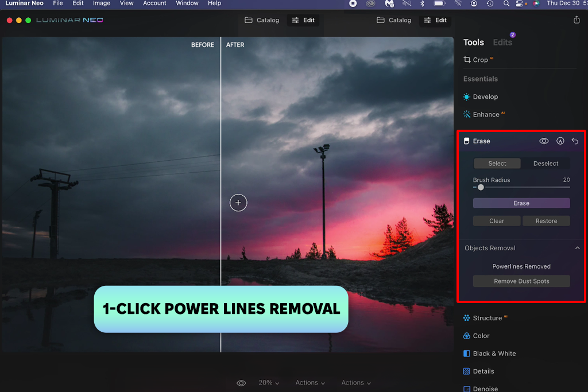
Task: Open the Catalog tab nearest the Luminar logo
Action: [262, 20]
